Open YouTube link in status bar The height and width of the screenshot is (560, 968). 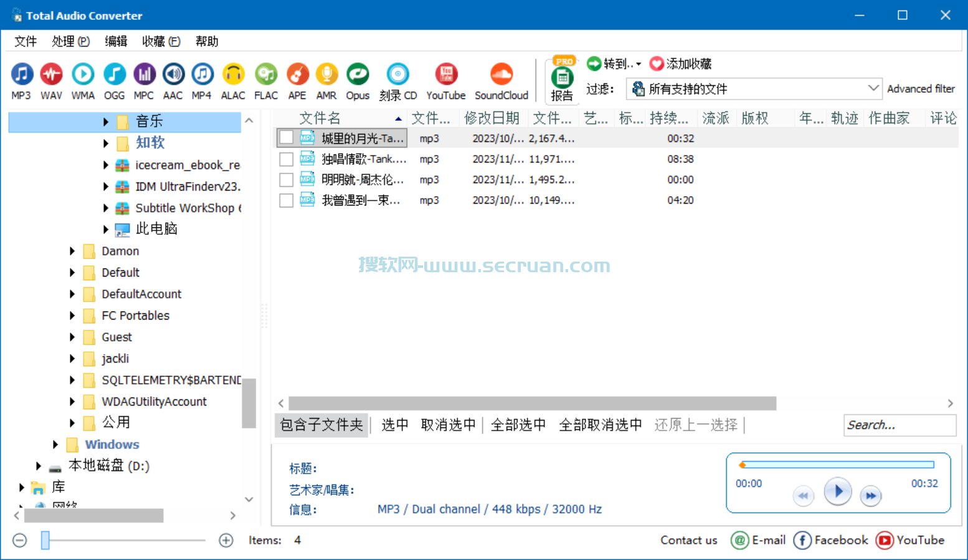click(910, 540)
